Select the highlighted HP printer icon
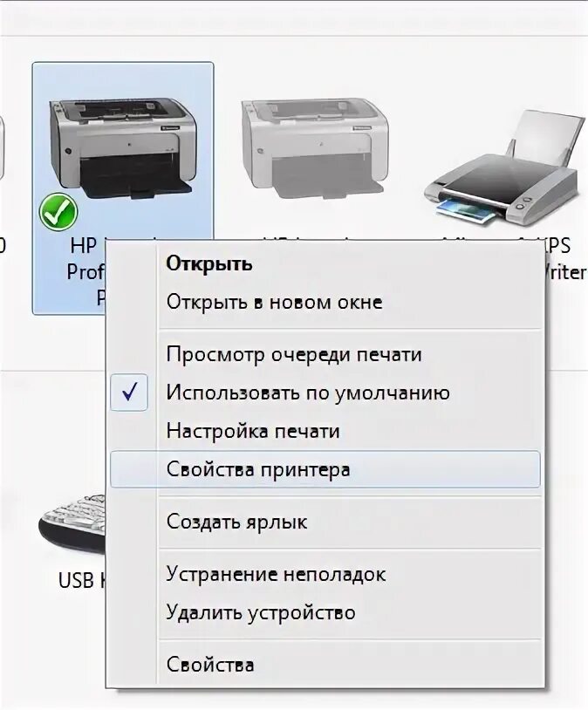588x710 pixels. (x=123, y=149)
